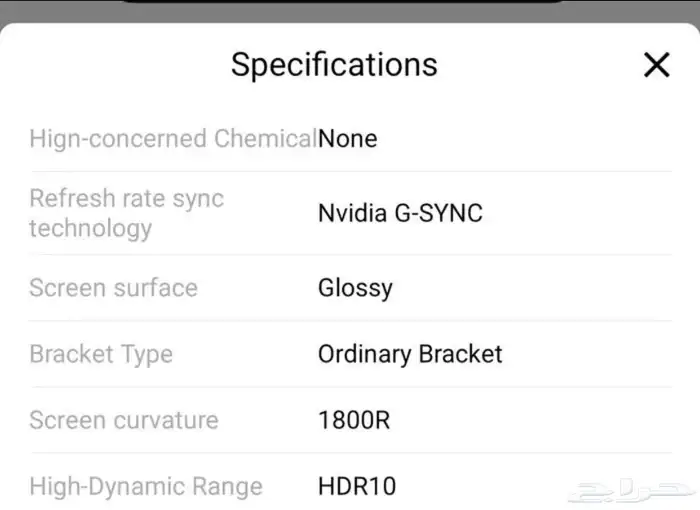
Task: Select the High-concerned Chemical label
Action: click(x=172, y=138)
